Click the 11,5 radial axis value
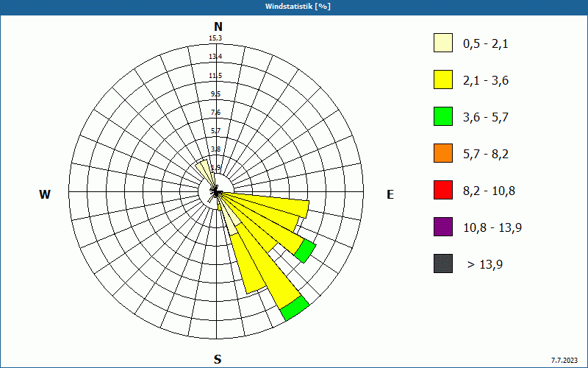The height and width of the screenshot is (368, 588). (215, 76)
